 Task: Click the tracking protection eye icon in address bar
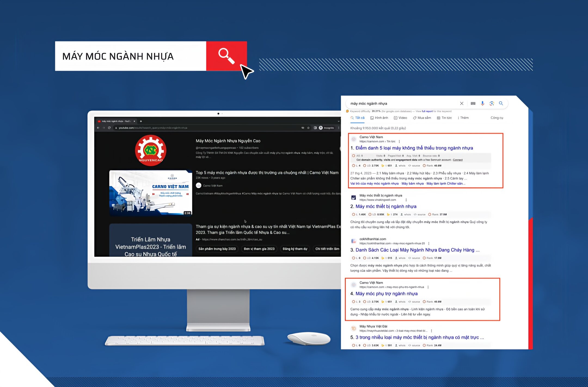pyautogui.click(x=303, y=128)
